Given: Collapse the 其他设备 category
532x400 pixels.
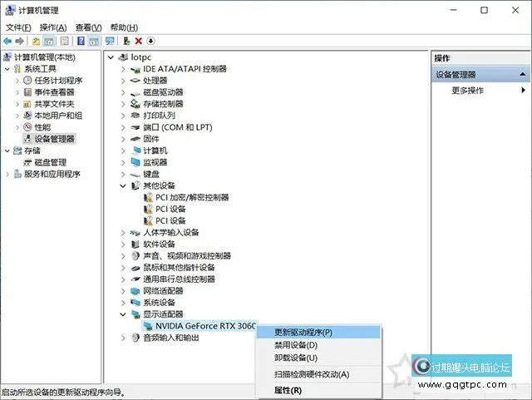Looking at the screenshot, I should (123, 185).
